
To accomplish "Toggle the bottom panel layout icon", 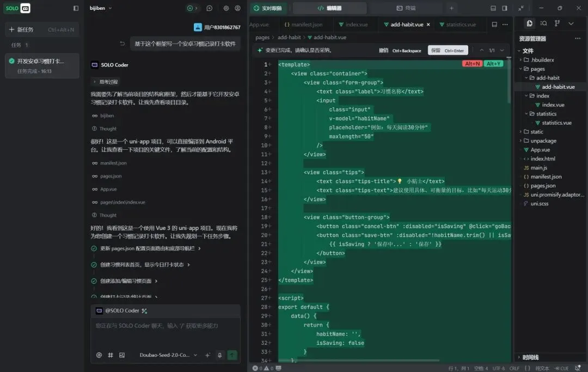I will click(x=493, y=8).
